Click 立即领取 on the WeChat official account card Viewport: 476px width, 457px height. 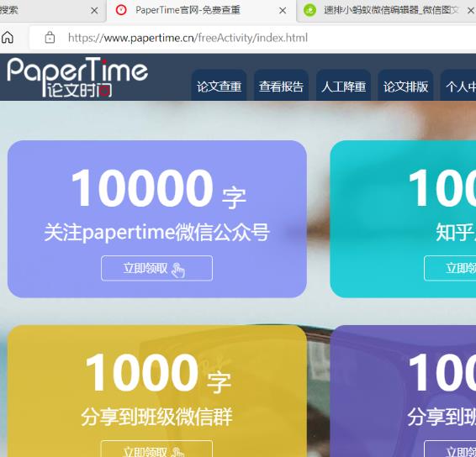[x=156, y=268]
